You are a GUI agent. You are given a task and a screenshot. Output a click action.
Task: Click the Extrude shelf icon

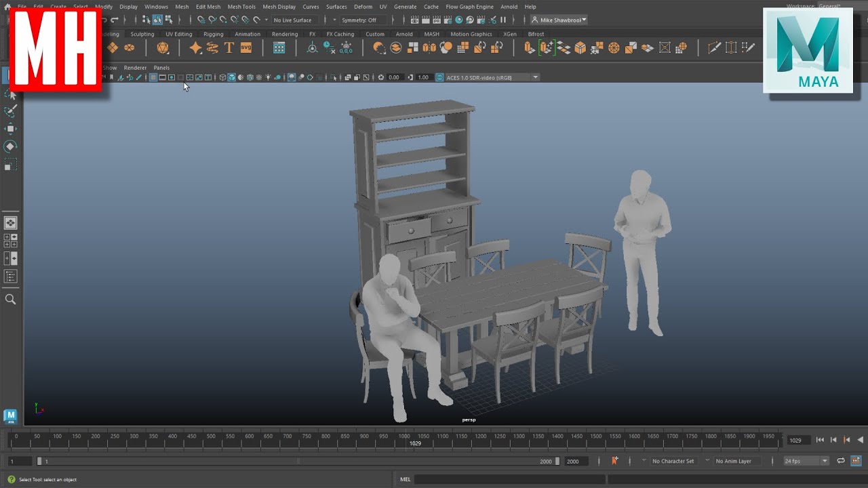click(x=530, y=47)
